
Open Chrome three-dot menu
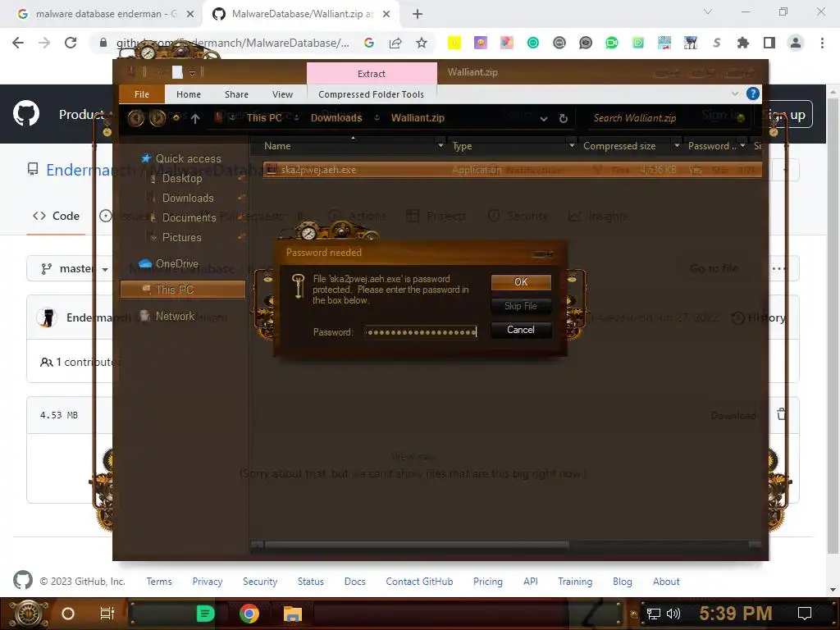822,43
